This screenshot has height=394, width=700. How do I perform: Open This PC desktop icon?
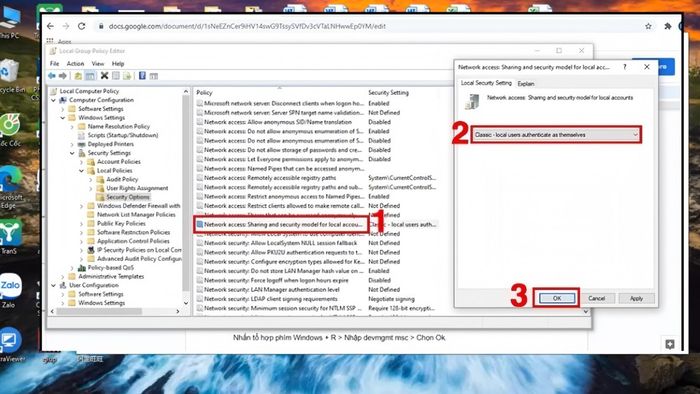(x=10, y=22)
